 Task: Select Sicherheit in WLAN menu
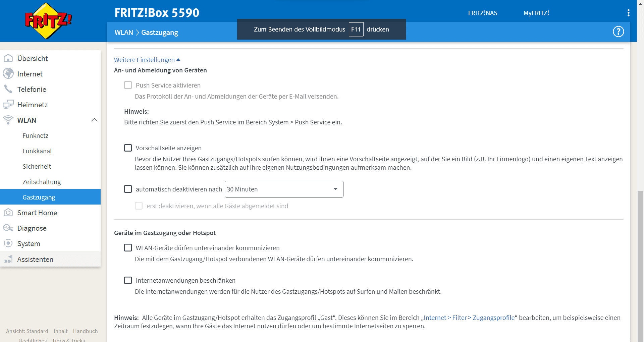click(37, 166)
